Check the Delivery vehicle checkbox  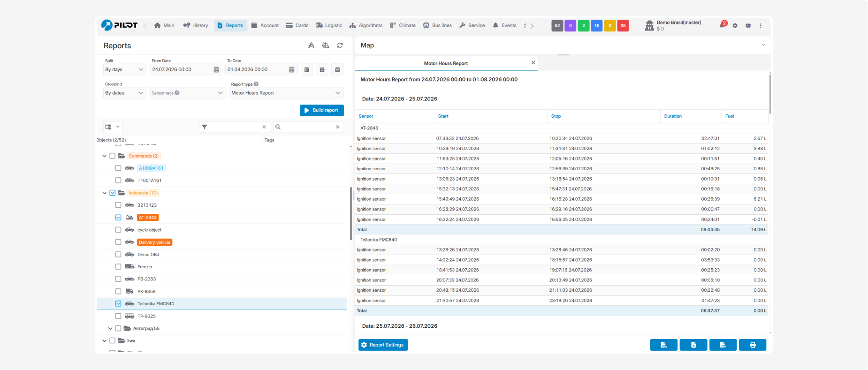(x=118, y=242)
